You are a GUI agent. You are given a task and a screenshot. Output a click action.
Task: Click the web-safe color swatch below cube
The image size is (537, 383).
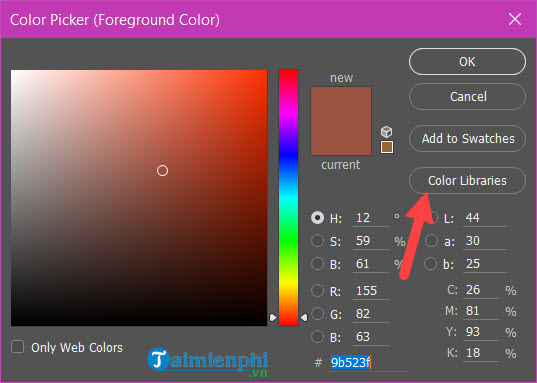[387, 147]
